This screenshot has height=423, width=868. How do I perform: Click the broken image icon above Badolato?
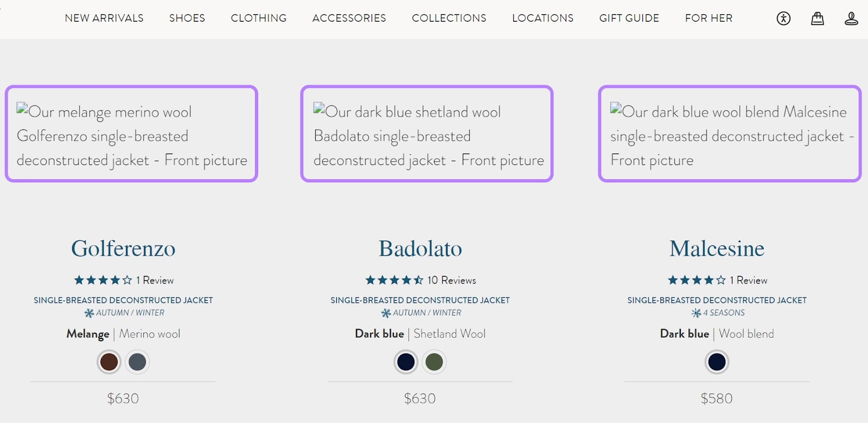[319, 108]
